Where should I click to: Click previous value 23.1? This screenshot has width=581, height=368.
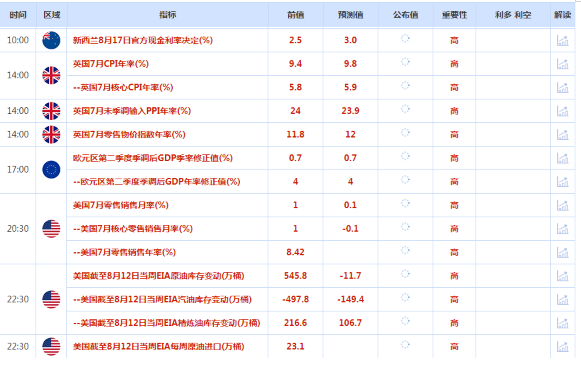click(x=295, y=347)
